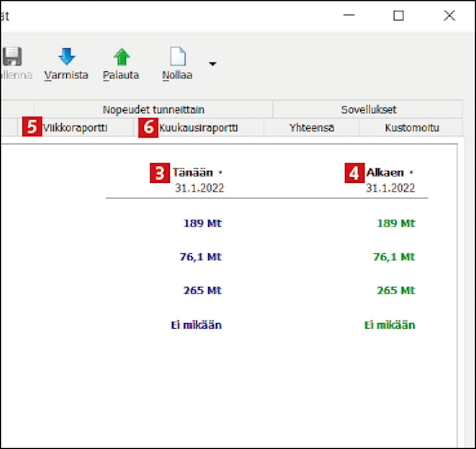Minimize the window
Image resolution: width=476 pixels, height=449 pixels.
click(x=349, y=15)
